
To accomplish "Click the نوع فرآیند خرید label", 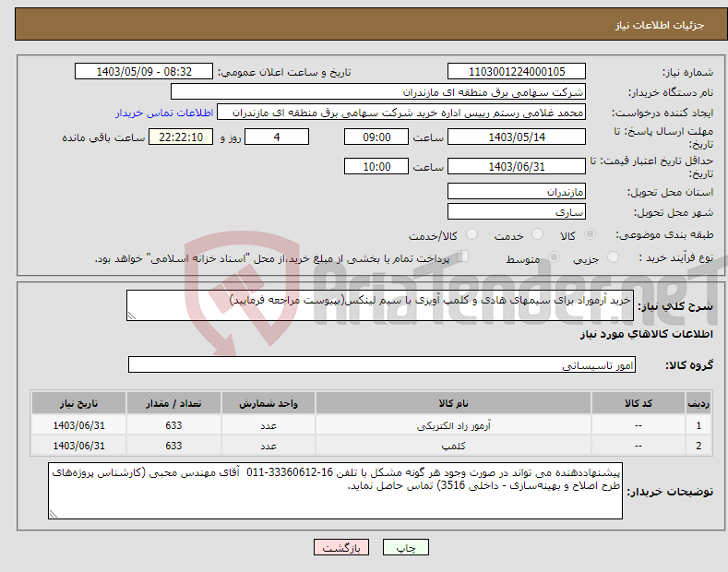I will click(x=676, y=257).
